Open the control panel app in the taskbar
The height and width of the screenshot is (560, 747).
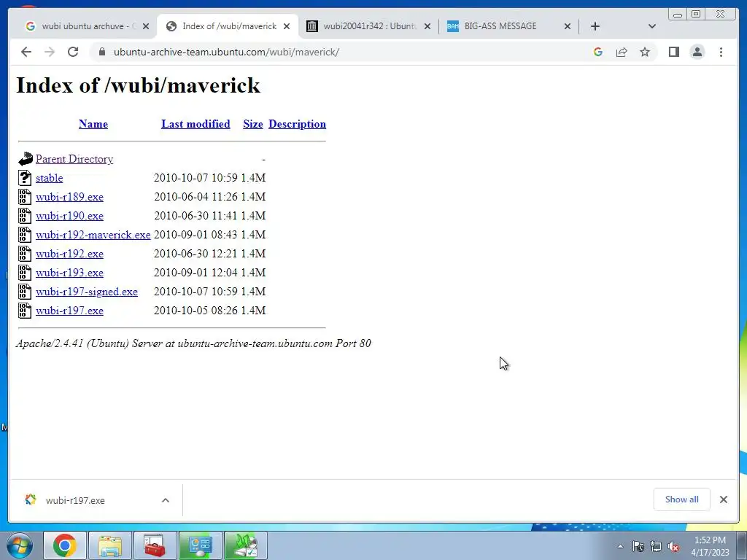[200, 545]
